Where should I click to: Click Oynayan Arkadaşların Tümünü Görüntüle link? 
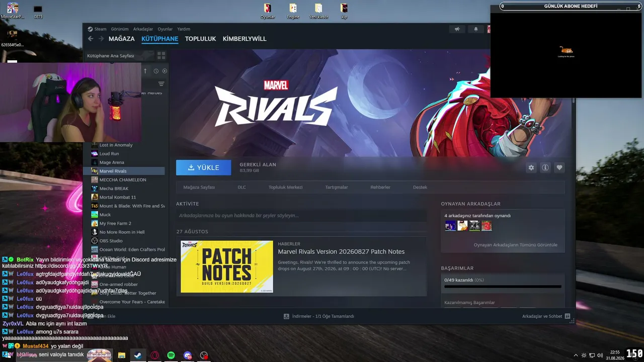[515, 245]
